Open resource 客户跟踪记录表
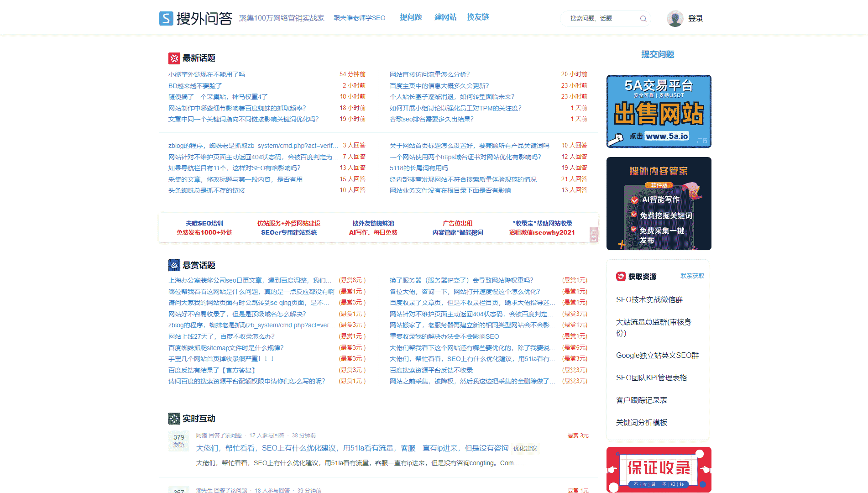This screenshot has height=493, width=868. (642, 400)
